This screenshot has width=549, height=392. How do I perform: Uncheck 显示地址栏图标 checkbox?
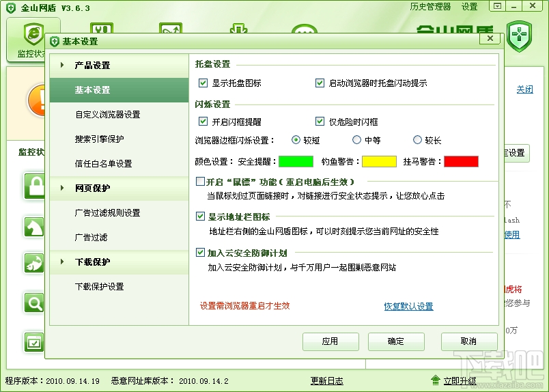point(200,216)
